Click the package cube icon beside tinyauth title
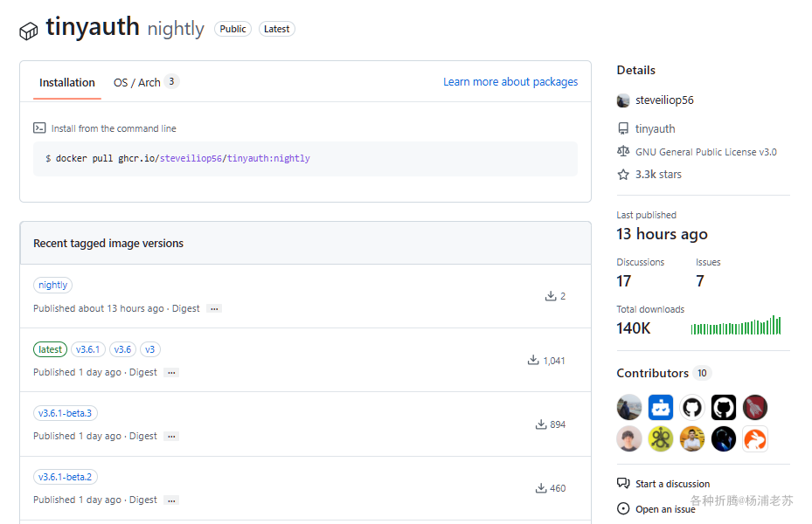 [29, 31]
